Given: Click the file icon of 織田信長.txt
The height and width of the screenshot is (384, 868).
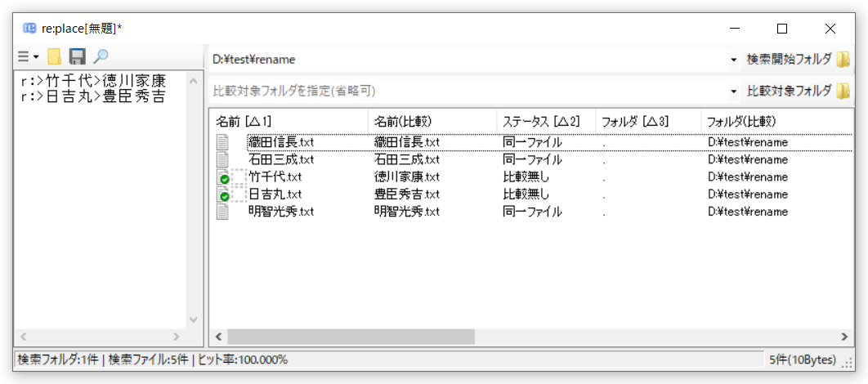Looking at the screenshot, I should tap(222, 143).
